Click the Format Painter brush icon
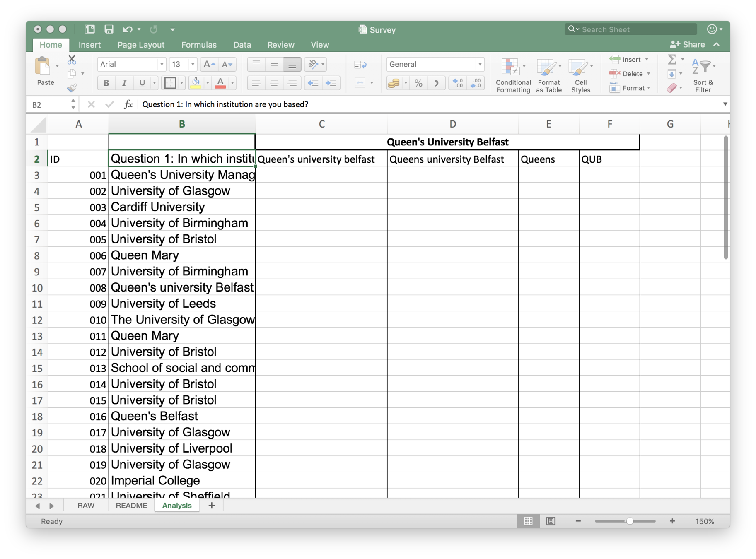756x559 pixels. 72,88
